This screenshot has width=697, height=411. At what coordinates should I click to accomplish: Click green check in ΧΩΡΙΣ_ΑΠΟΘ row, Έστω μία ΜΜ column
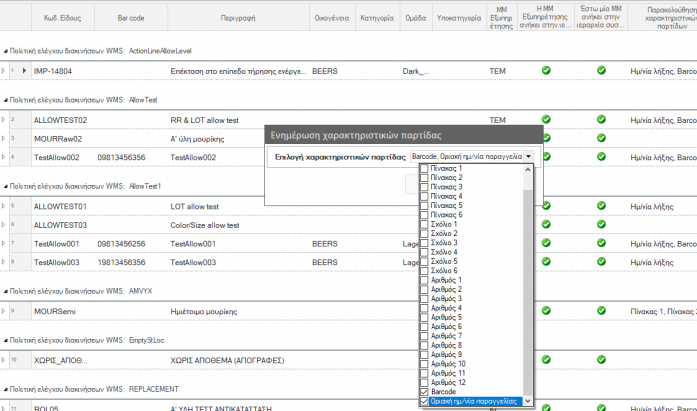601,359
